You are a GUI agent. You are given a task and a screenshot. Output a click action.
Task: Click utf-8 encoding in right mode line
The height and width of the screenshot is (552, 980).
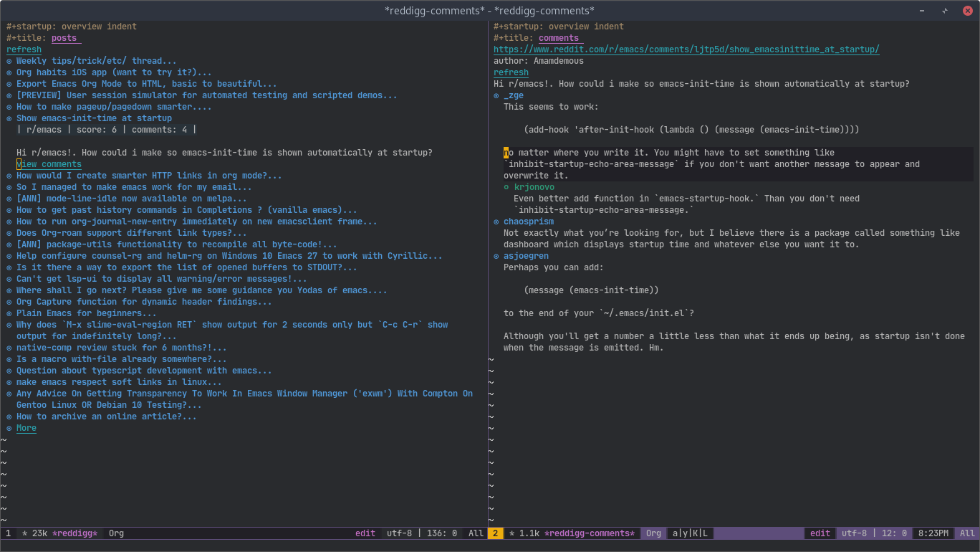click(855, 533)
